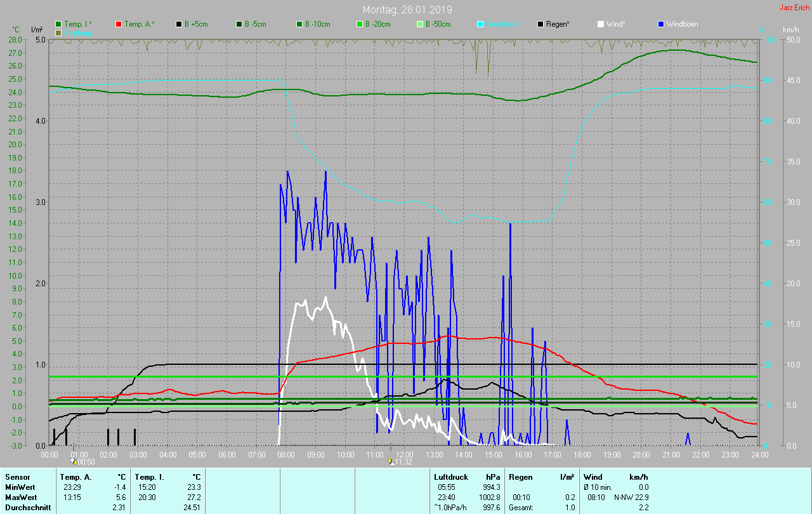This screenshot has height=514, width=812.
Task: Click the B -50cm light green square
Action: (x=420, y=24)
